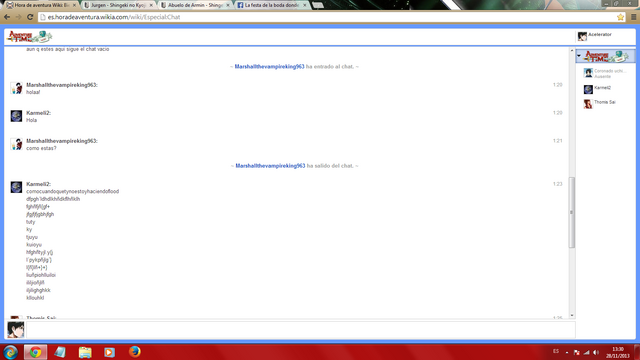
Task: Click Marshallthevampireking963 avatar beside 'como estas?'
Action: pos(16,144)
